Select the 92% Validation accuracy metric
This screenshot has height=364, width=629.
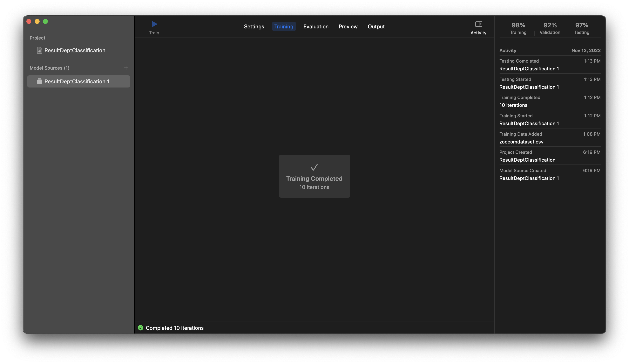(x=550, y=28)
